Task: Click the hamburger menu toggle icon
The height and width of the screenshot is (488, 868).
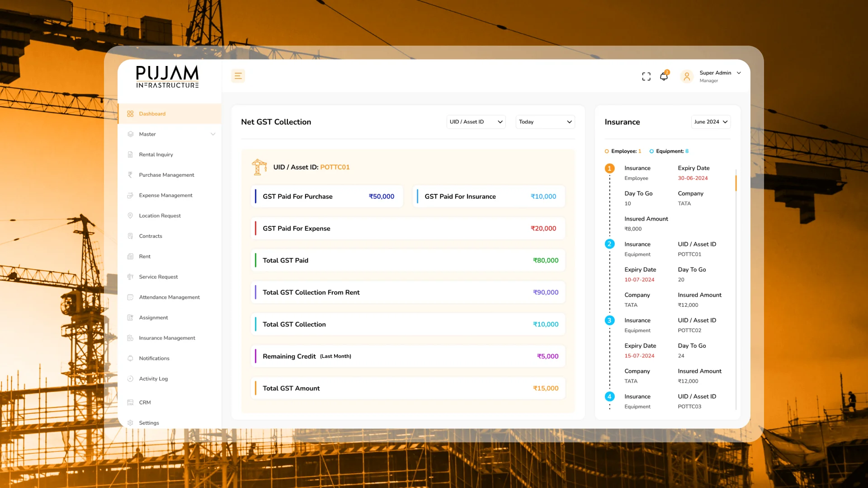Action: (238, 76)
